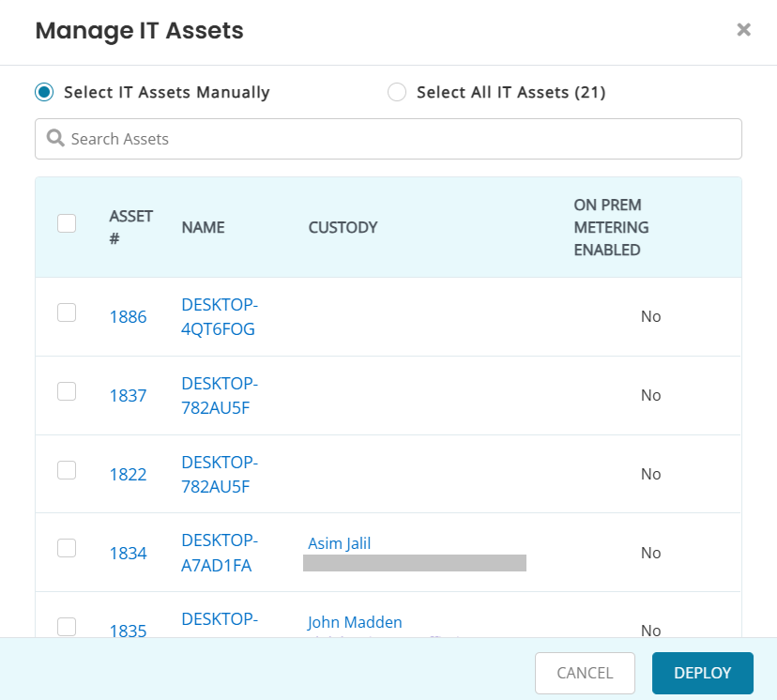The height and width of the screenshot is (700, 777).
Task: Tick the header select-all checkbox
Action: (x=67, y=223)
